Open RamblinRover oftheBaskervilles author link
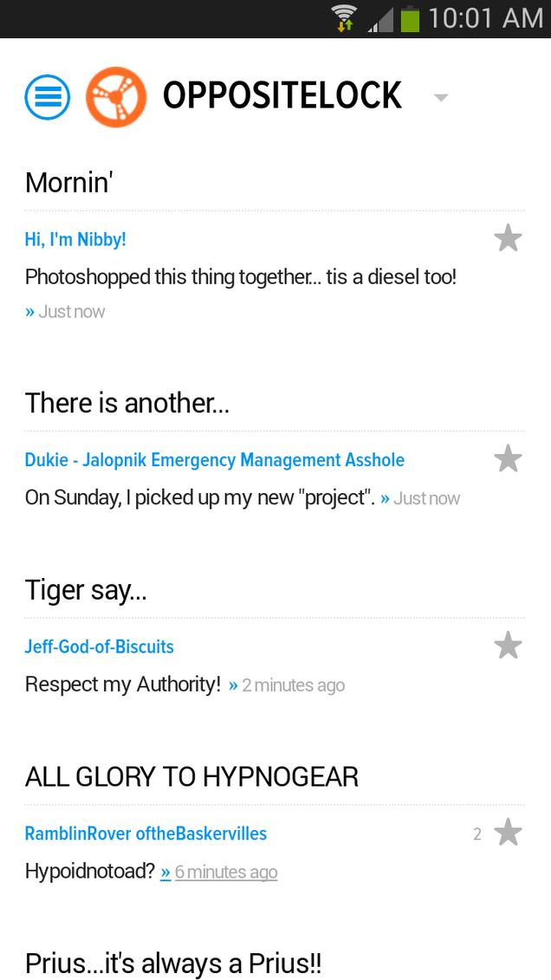The width and height of the screenshot is (551, 980). point(146,833)
